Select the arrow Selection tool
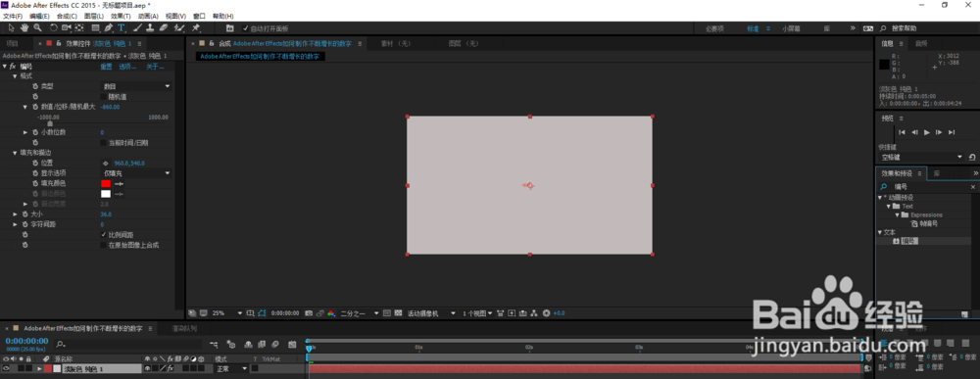Image resolution: width=980 pixels, height=379 pixels. point(11,28)
